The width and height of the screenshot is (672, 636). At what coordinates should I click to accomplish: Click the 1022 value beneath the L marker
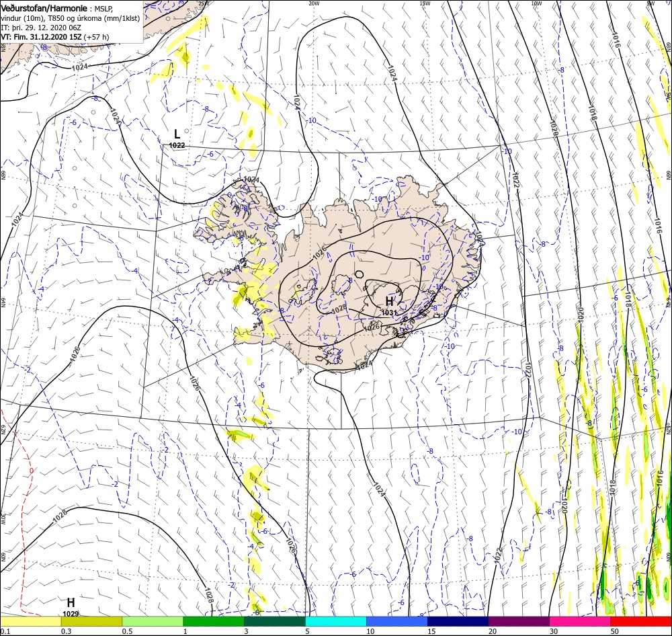(x=177, y=145)
